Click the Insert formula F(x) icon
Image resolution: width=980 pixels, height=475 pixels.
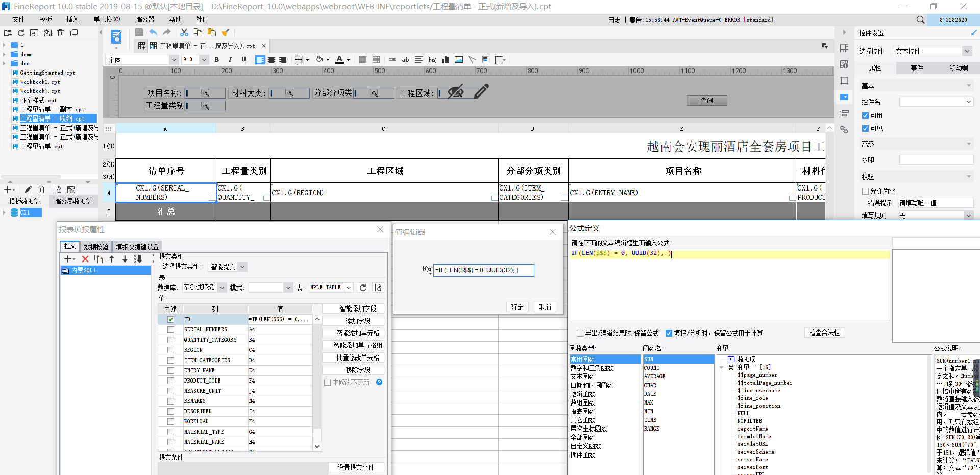432,60
